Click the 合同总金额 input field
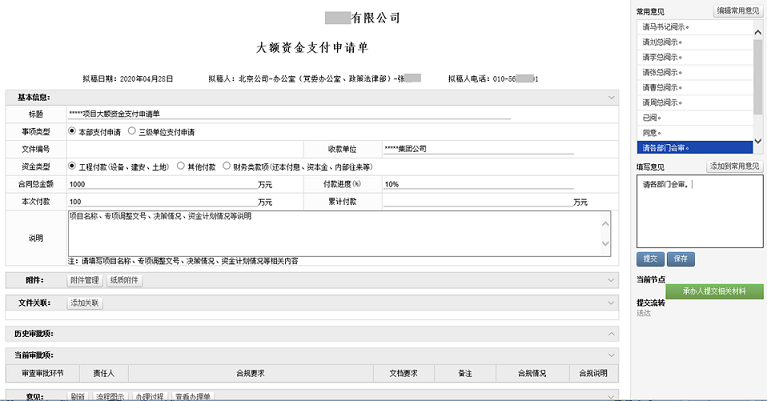767x401 pixels. [x=161, y=184]
